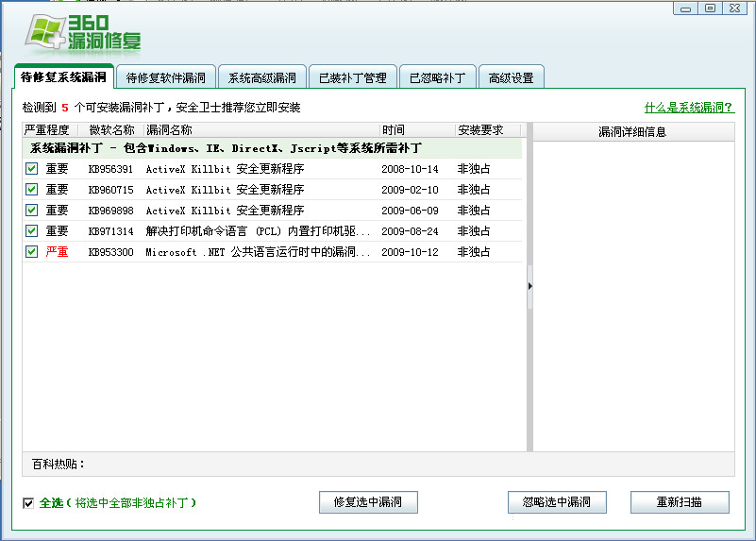This screenshot has height=541, width=756.
Task: Go to the 已忽略补丁 tab
Action: 438,77
